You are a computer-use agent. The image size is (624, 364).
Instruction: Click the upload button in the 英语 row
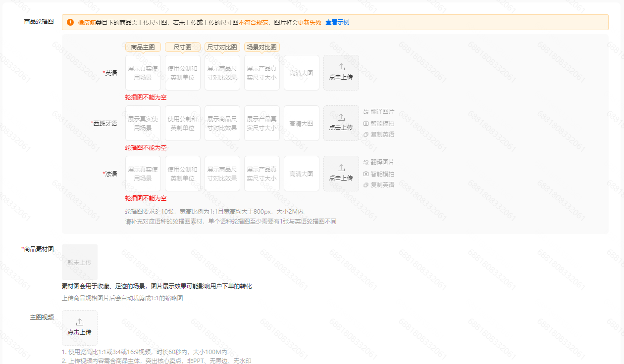341,73
